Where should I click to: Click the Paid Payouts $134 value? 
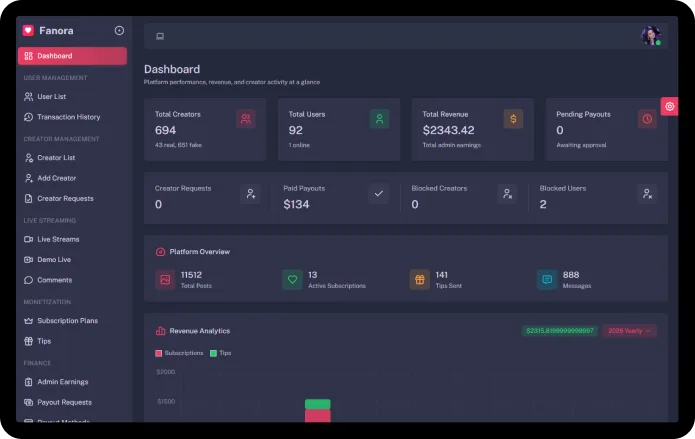point(296,204)
